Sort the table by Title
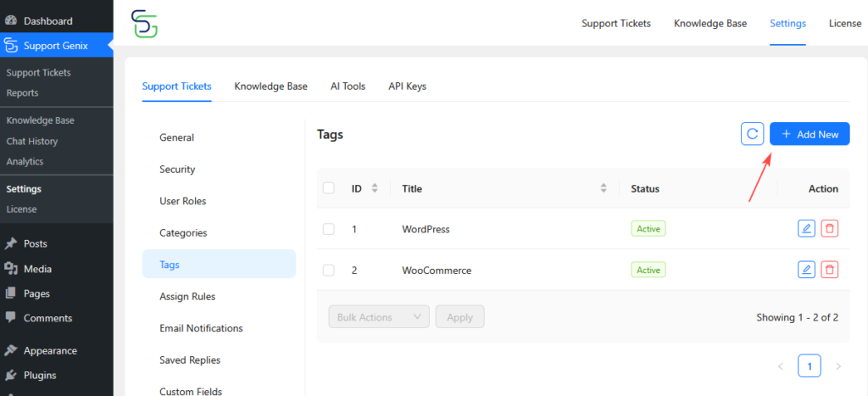This screenshot has width=868, height=396. click(x=604, y=188)
